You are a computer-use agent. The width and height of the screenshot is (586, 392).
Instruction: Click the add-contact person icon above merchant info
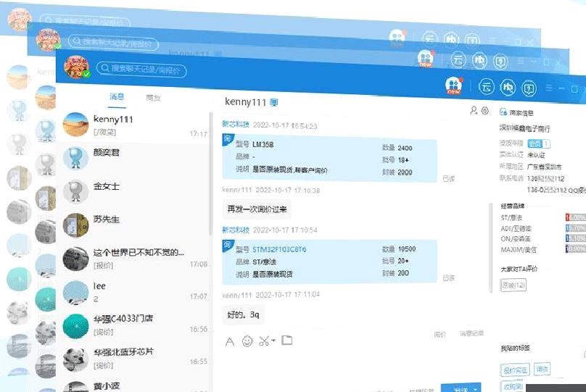pos(474,110)
